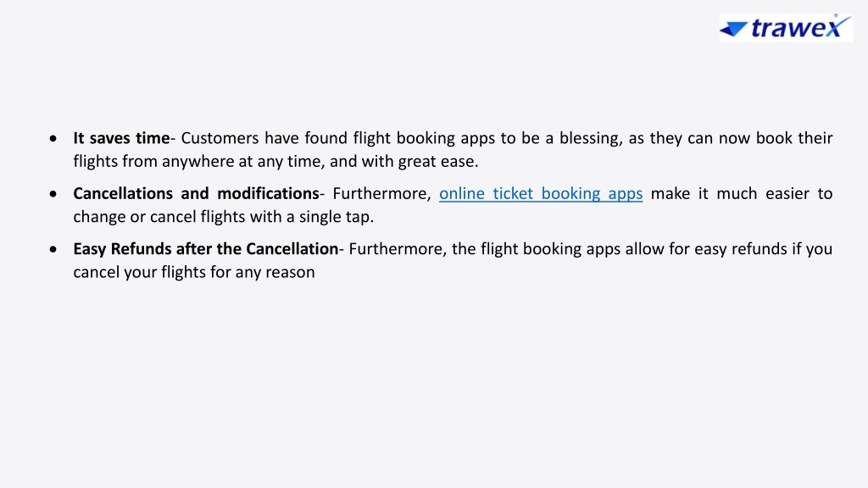Click the word 'blessing' in first paragraph
The width and height of the screenshot is (868, 488).
click(x=589, y=138)
